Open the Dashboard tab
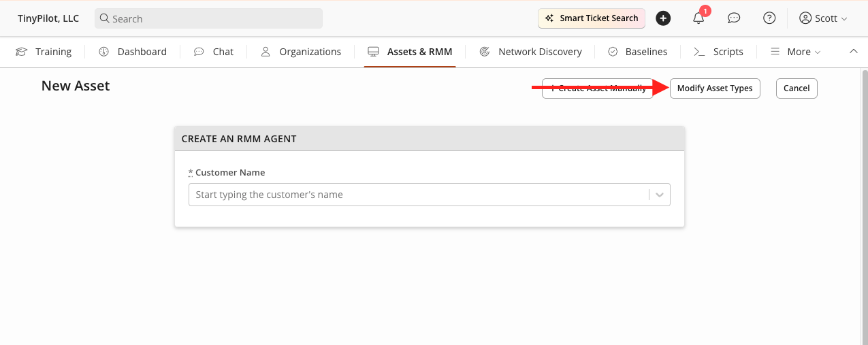 coord(133,52)
